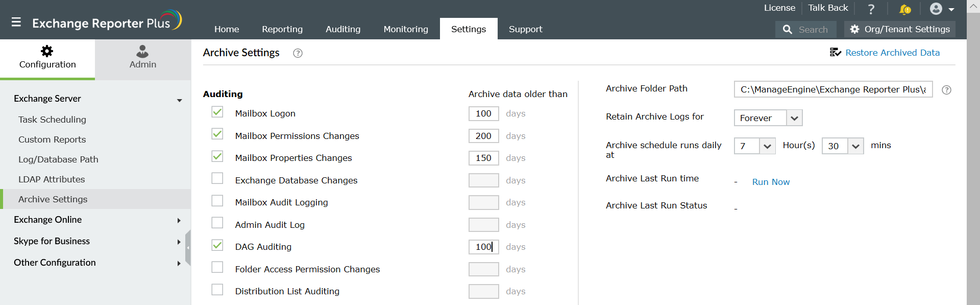Open the archive schedule hour dropdown

[755, 146]
